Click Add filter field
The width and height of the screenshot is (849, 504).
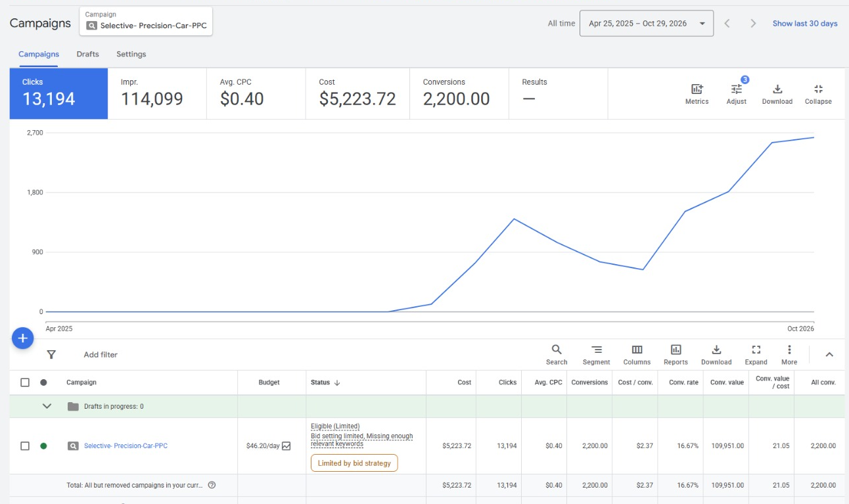[101, 355]
